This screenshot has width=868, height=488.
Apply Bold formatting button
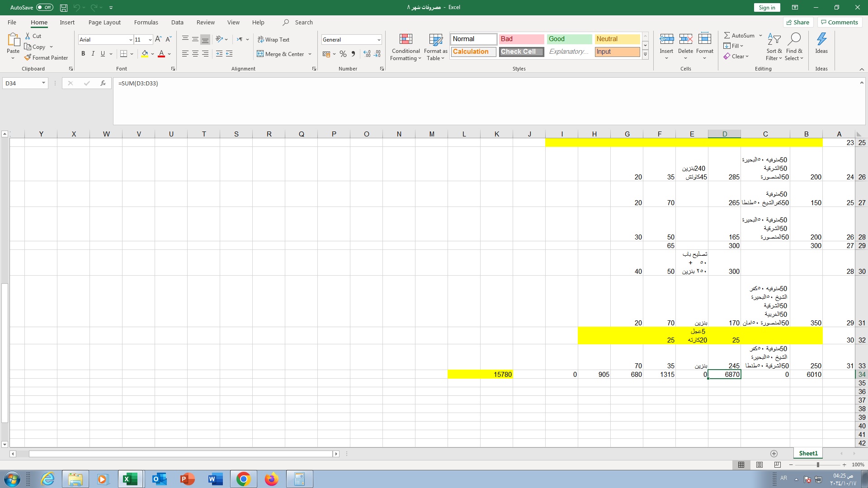(83, 54)
